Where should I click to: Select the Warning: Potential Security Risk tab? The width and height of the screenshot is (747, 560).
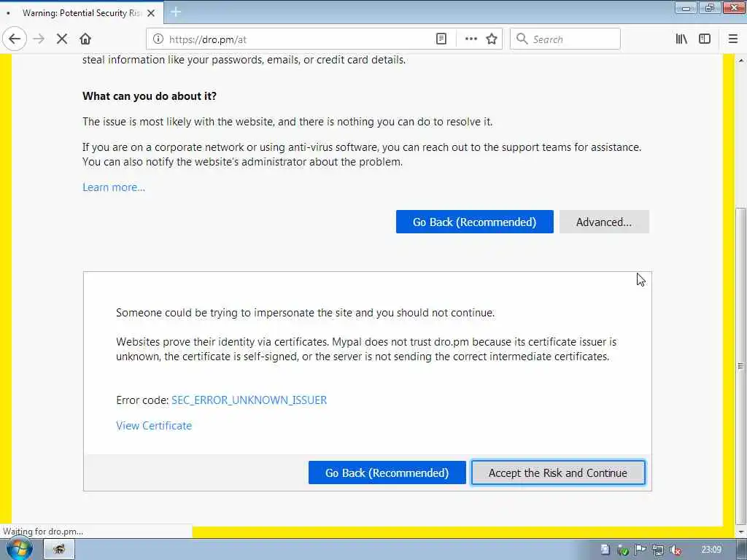tap(82, 13)
